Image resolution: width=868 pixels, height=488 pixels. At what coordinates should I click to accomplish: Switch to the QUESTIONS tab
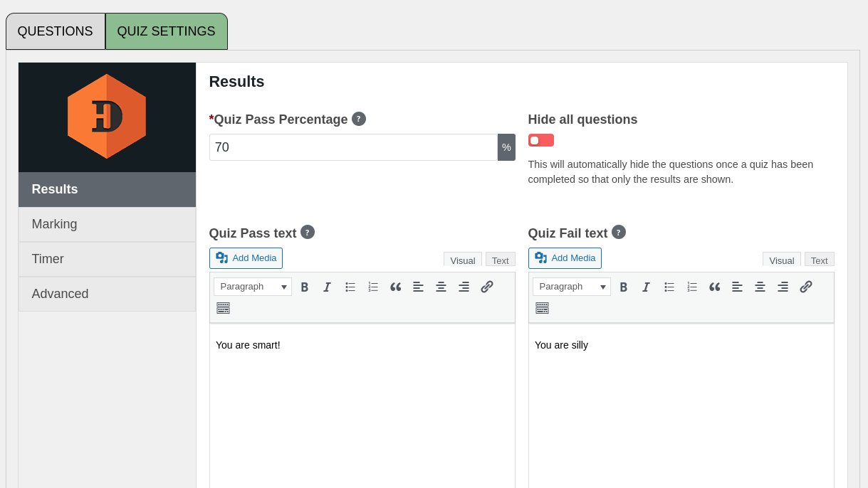tap(56, 31)
